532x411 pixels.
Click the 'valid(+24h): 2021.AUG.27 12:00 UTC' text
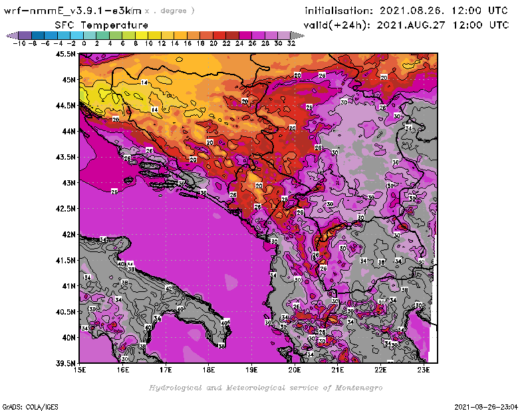coord(406,25)
